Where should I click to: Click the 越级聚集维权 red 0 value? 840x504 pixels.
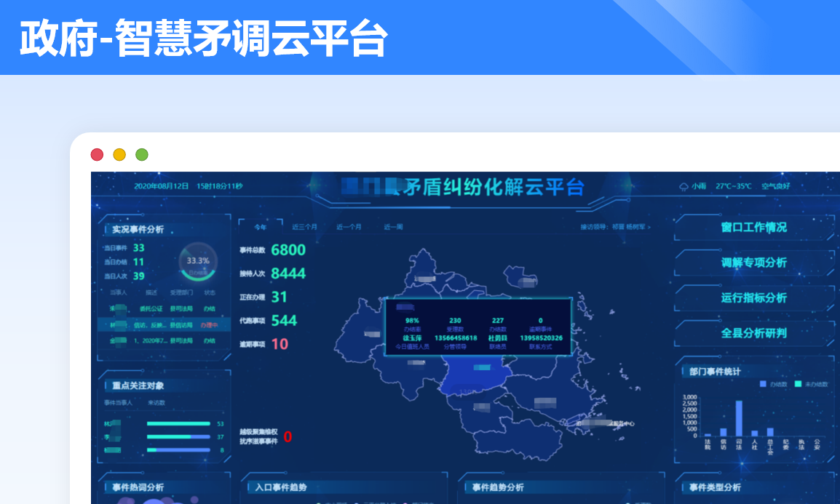point(288,437)
